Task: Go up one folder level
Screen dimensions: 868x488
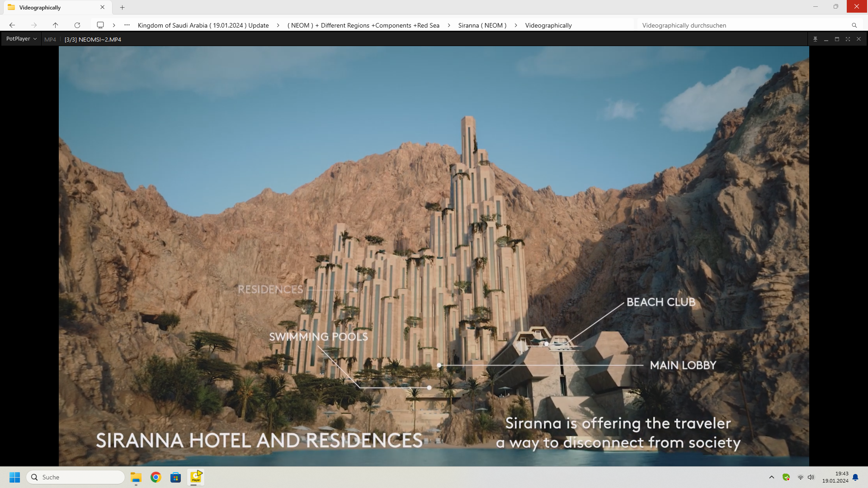Action: [x=55, y=25]
